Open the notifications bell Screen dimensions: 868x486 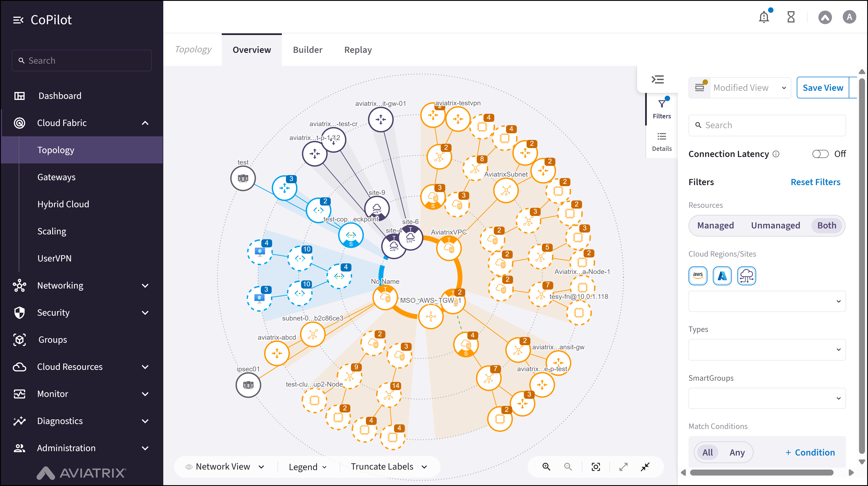pos(764,17)
